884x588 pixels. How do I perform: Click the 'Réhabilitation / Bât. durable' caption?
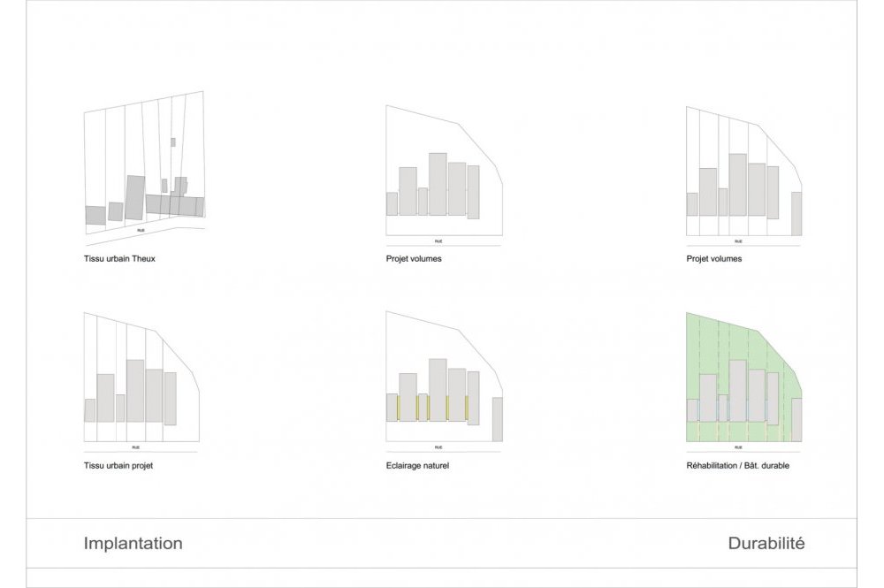point(738,466)
